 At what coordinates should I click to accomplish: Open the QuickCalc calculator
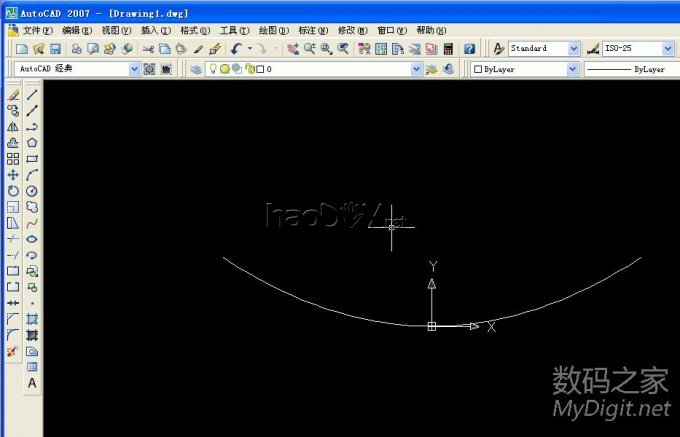pyautogui.click(x=448, y=48)
